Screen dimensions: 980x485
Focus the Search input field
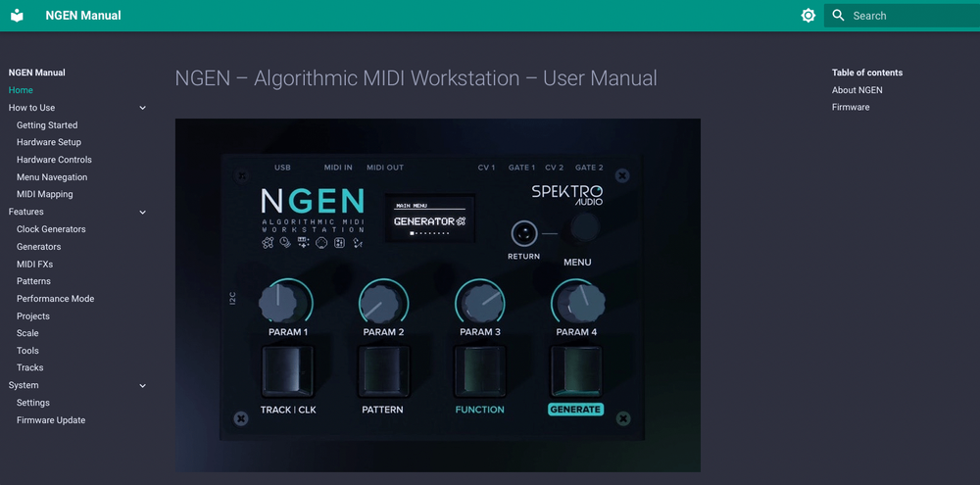pos(902,16)
